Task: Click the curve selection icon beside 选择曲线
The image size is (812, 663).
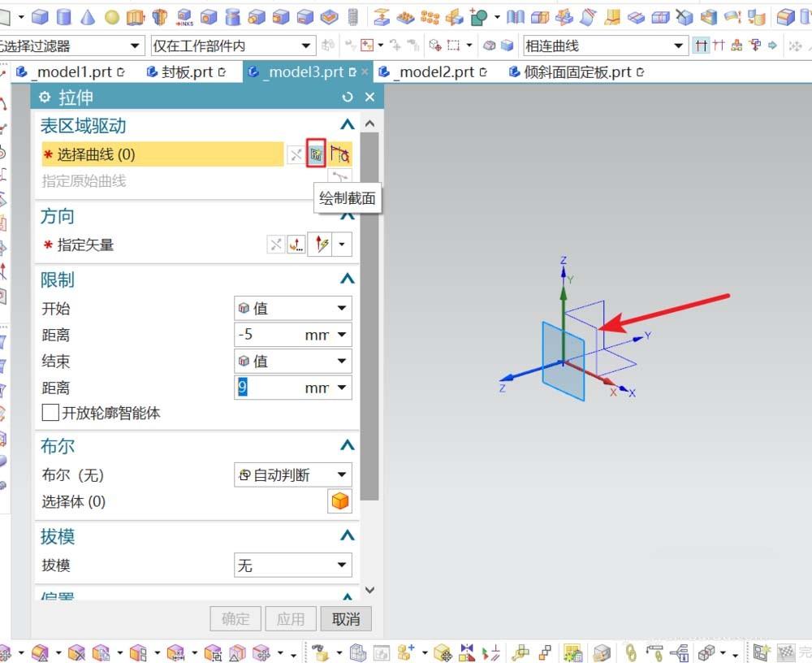Action: 340,154
